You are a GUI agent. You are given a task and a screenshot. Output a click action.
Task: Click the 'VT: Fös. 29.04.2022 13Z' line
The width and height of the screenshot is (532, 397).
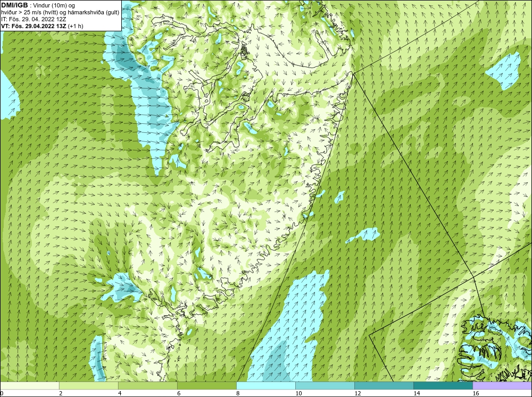(x=34, y=26)
